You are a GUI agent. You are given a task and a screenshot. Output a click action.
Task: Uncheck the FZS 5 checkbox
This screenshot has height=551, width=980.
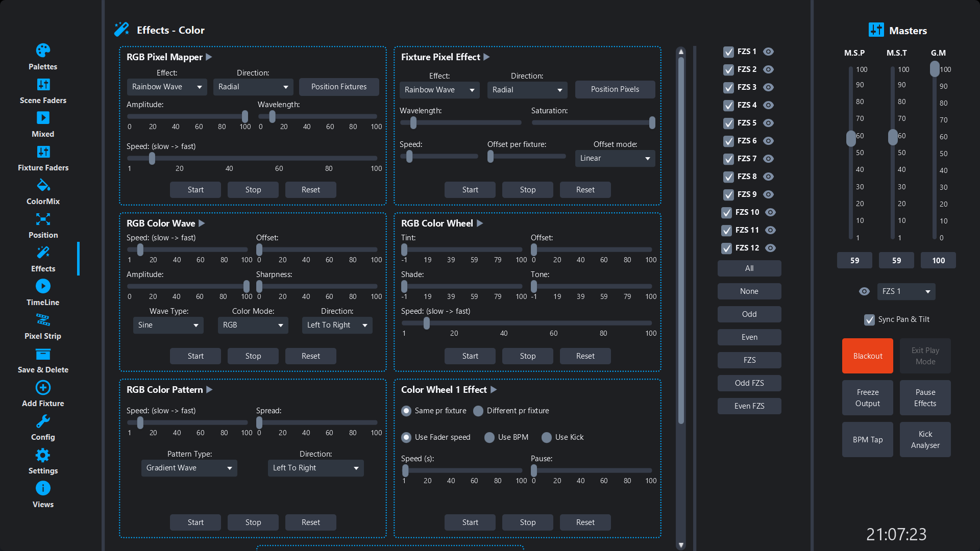pos(729,123)
